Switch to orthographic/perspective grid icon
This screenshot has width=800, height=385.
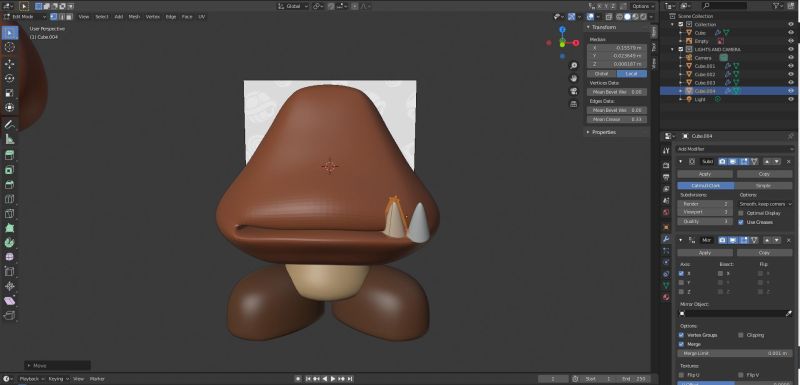pos(573,104)
